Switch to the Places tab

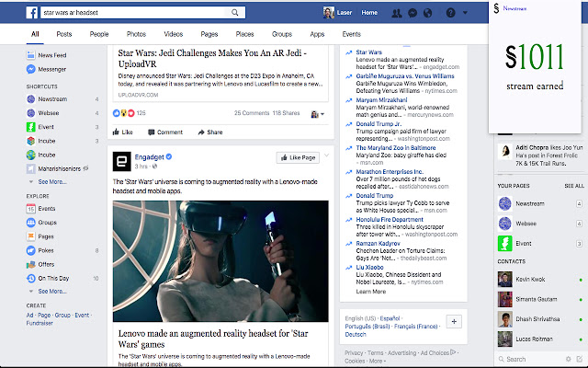click(244, 34)
